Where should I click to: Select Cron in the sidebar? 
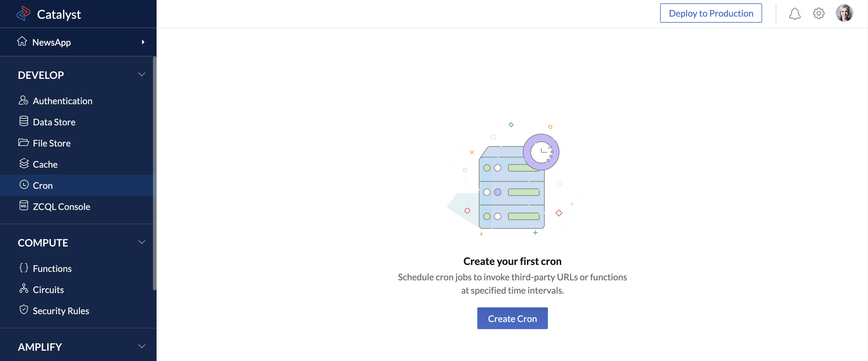[x=43, y=185]
